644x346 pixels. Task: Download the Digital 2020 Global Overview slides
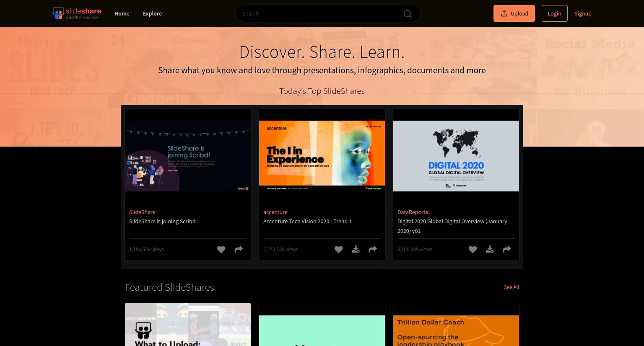point(490,250)
